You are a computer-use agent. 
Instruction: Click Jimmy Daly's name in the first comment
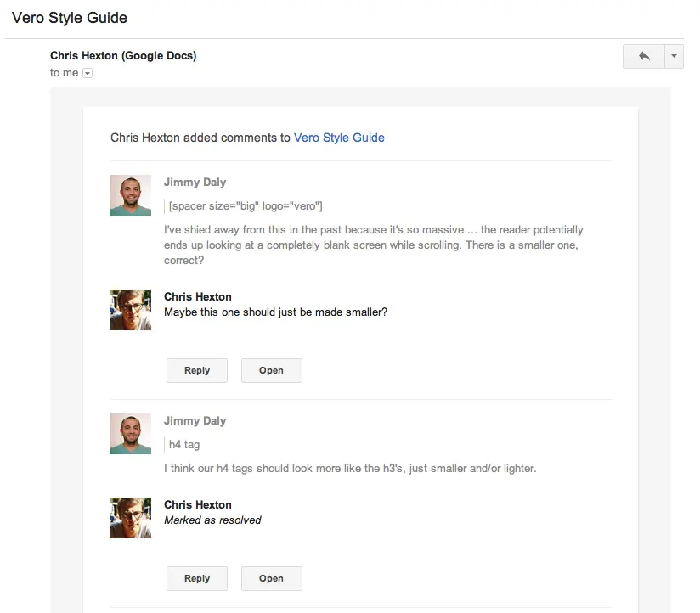pos(195,182)
